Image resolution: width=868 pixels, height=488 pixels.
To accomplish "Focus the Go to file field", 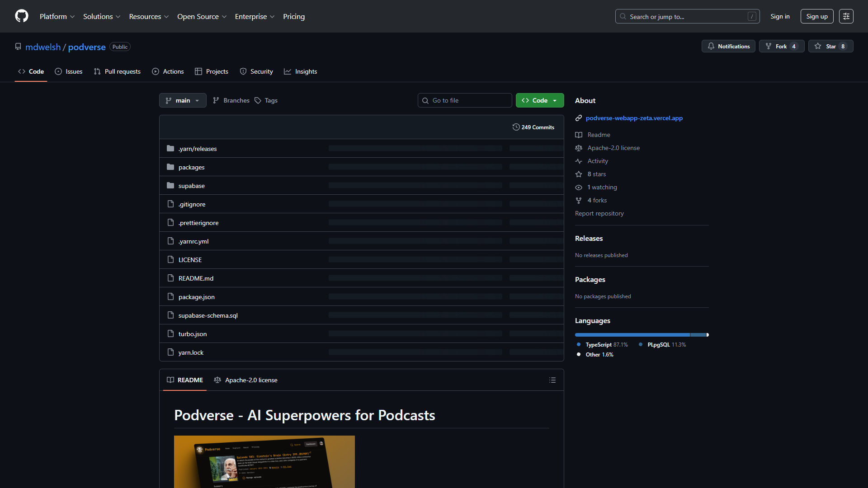I will (x=465, y=100).
